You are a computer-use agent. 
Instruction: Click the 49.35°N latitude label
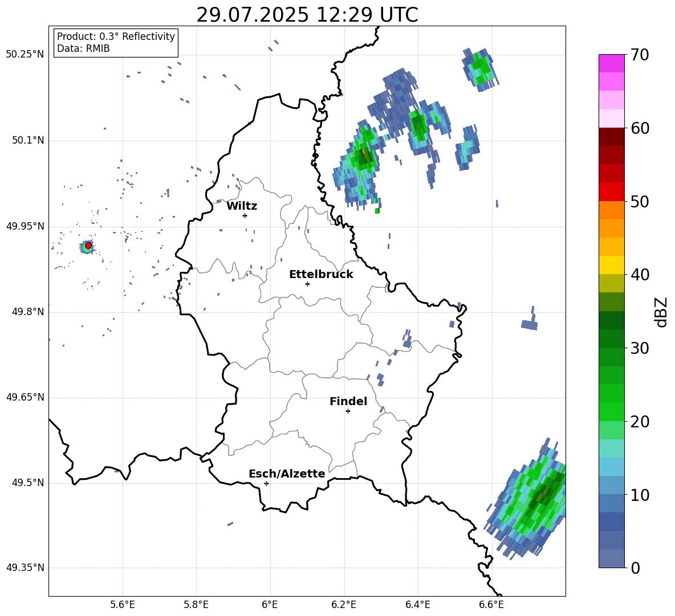click(25, 568)
